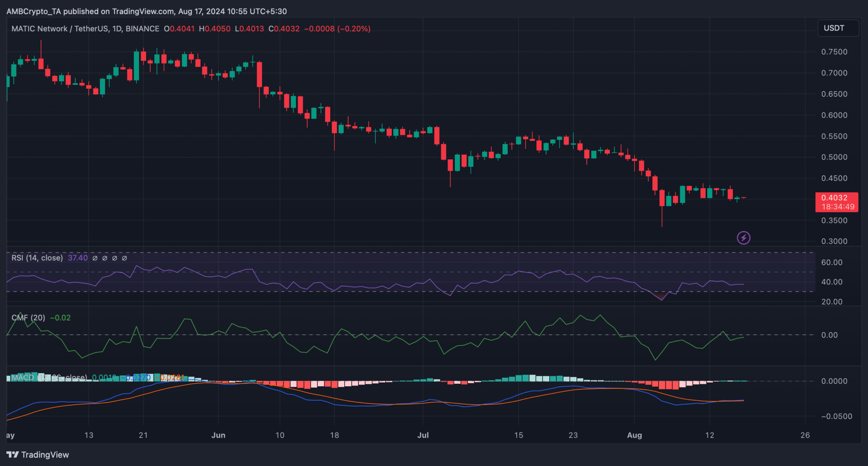Click the CMF (20) indicator label
Viewport: 868px width, 466px height.
tap(28, 318)
